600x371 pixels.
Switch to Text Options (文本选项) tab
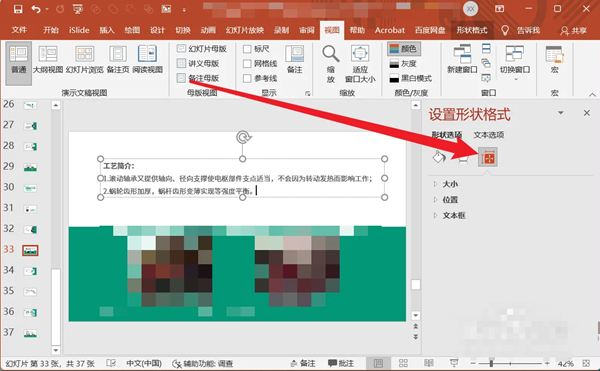pyautogui.click(x=489, y=135)
